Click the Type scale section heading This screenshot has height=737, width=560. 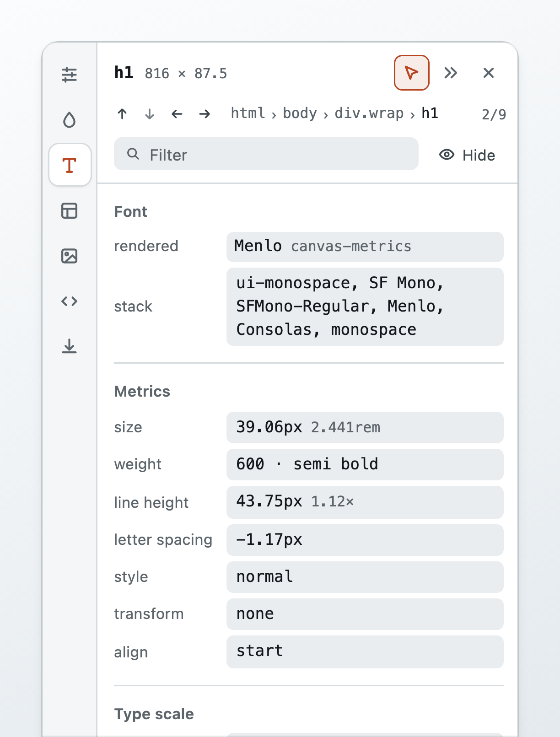(x=154, y=714)
